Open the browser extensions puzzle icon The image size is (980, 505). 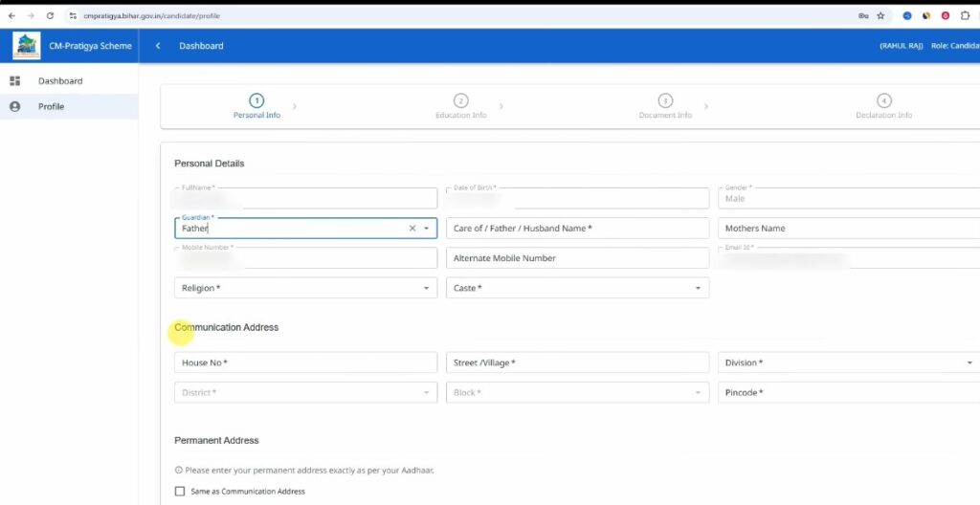point(965,16)
